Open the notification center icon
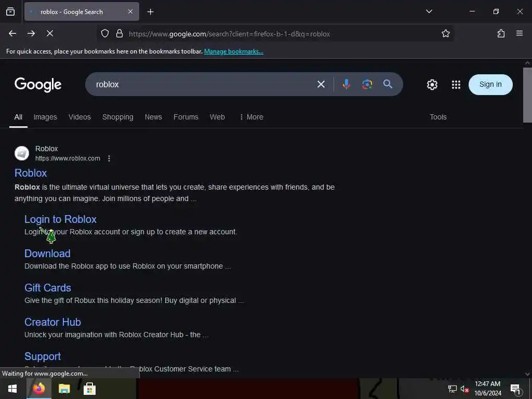The height and width of the screenshot is (399, 532). [x=516, y=389]
